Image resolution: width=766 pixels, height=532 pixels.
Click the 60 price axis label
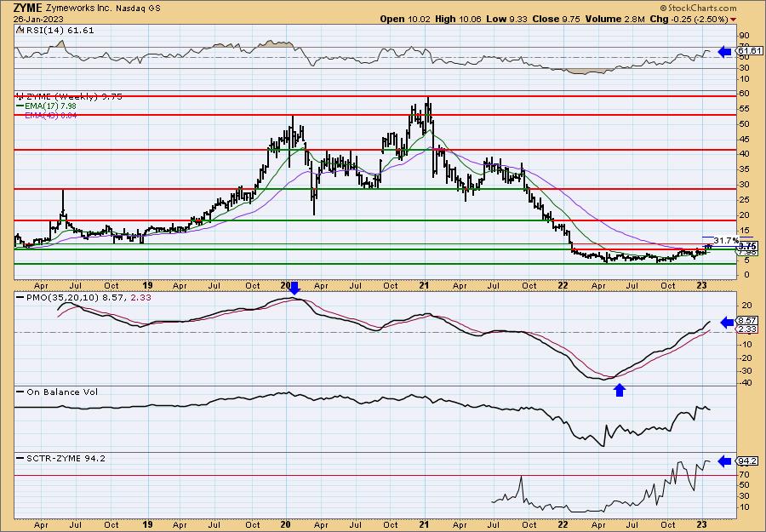[x=744, y=94]
